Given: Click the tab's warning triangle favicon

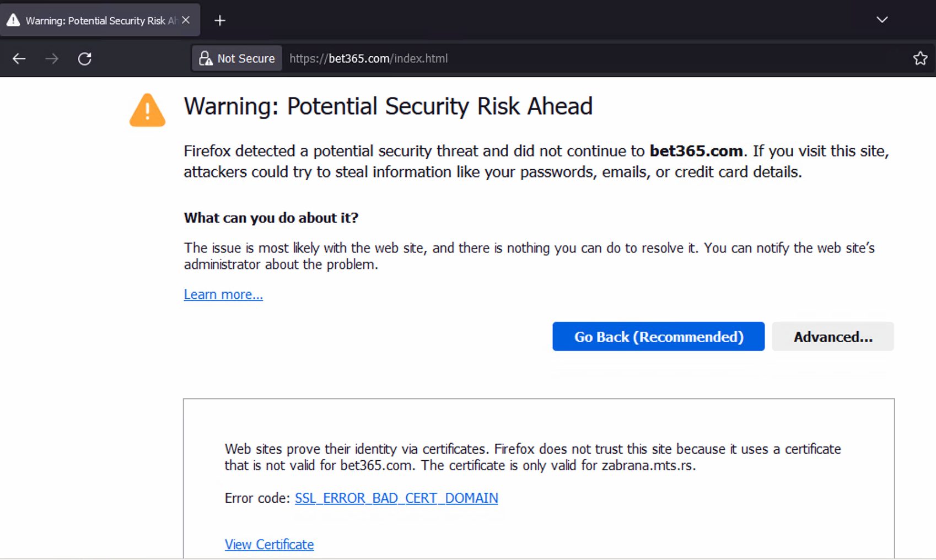Looking at the screenshot, I should coord(13,20).
